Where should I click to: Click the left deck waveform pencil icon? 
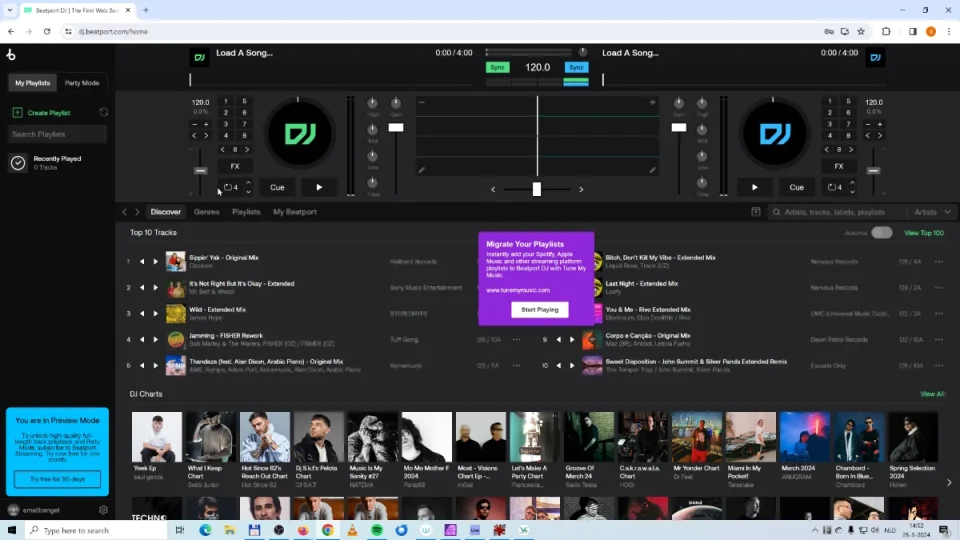tap(422, 170)
